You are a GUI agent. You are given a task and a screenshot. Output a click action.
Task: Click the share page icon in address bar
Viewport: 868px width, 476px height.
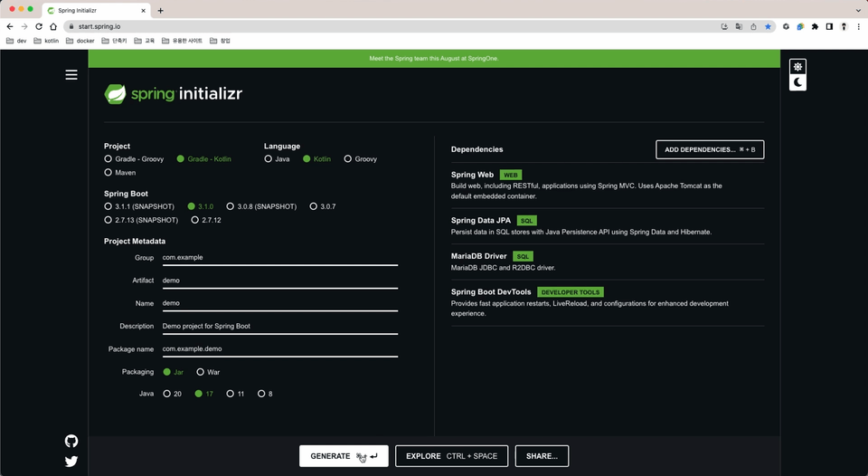(753, 26)
